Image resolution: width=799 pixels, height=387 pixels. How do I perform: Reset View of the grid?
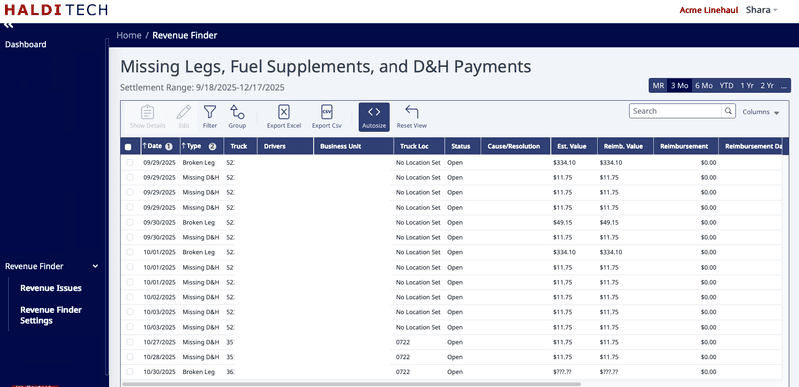coord(412,117)
